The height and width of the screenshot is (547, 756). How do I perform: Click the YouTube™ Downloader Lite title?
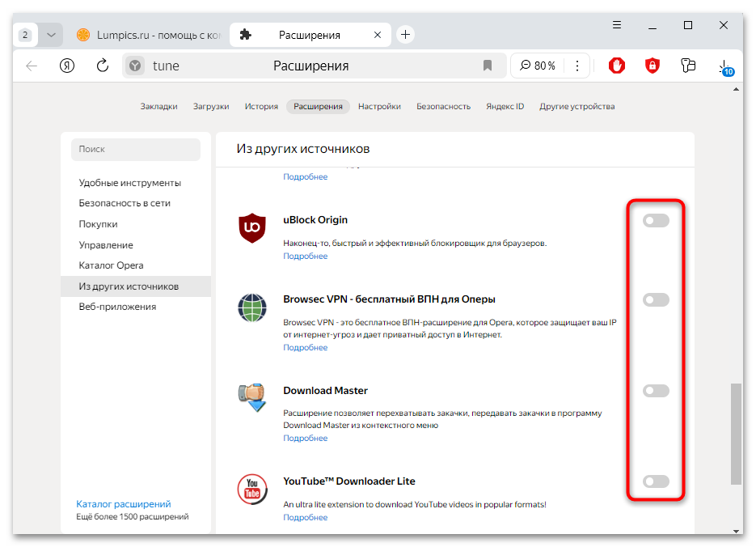349,481
